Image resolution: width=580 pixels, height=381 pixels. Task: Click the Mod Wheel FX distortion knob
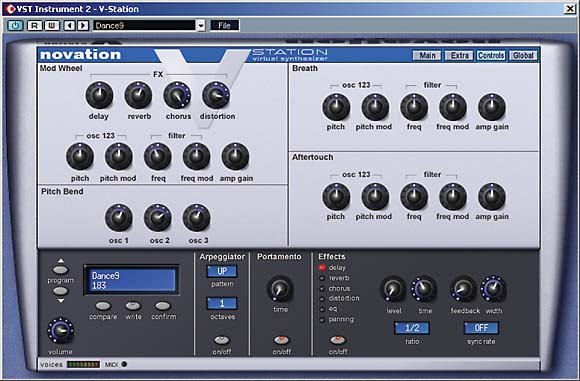coord(216,95)
